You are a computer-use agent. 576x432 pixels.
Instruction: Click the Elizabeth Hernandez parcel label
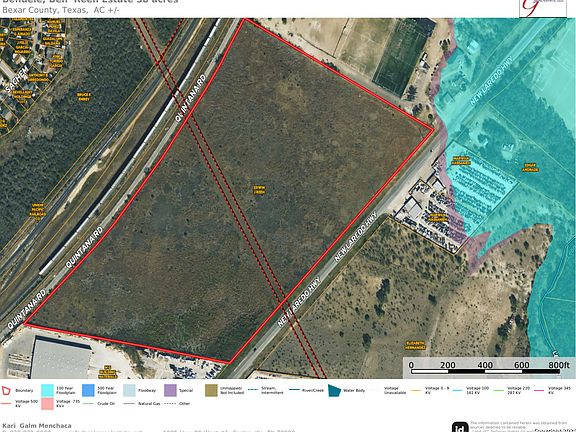click(x=415, y=345)
